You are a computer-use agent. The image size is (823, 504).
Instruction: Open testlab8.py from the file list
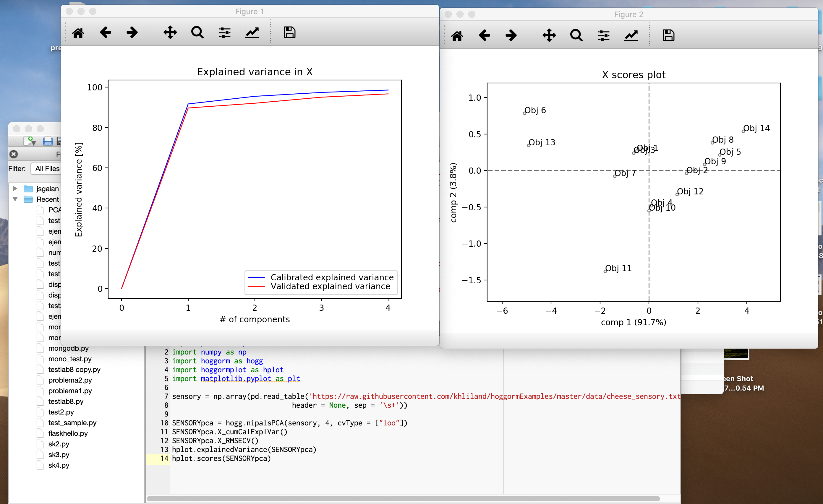(66, 401)
